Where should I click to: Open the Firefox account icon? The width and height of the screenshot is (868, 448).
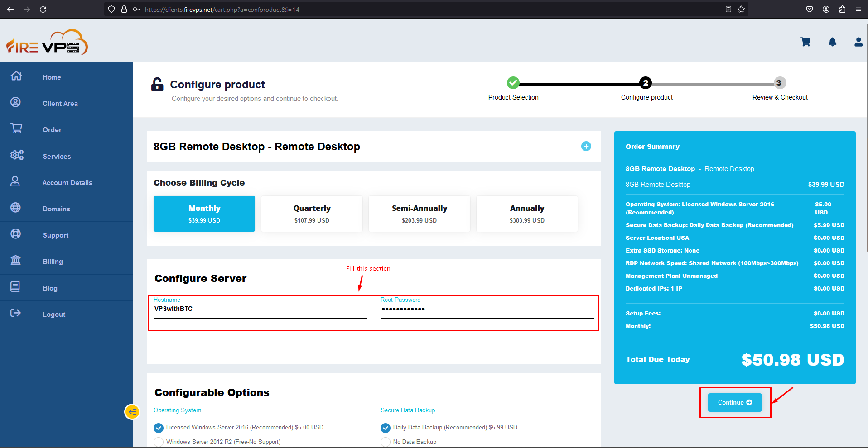(826, 9)
